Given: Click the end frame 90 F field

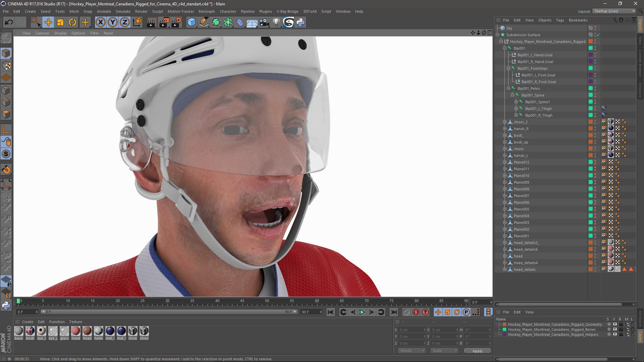Looking at the screenshot, I should (311, 312).
